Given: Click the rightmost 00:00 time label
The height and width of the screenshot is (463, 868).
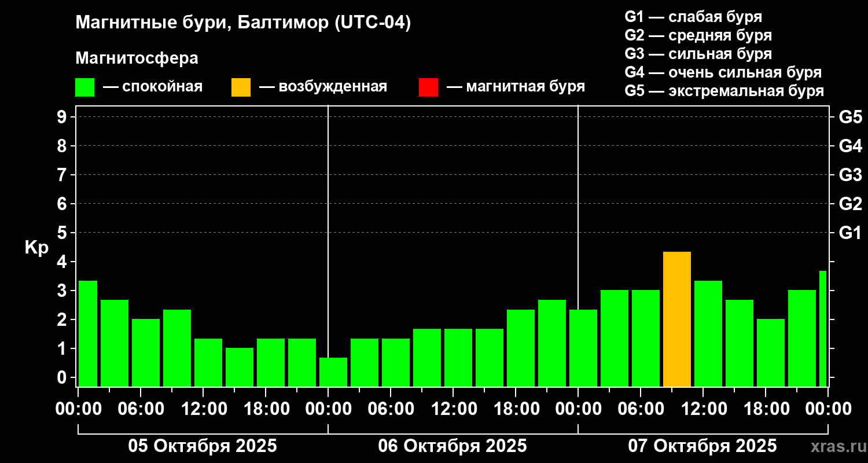Looking at the screenshot, I should tap(828, 409).
